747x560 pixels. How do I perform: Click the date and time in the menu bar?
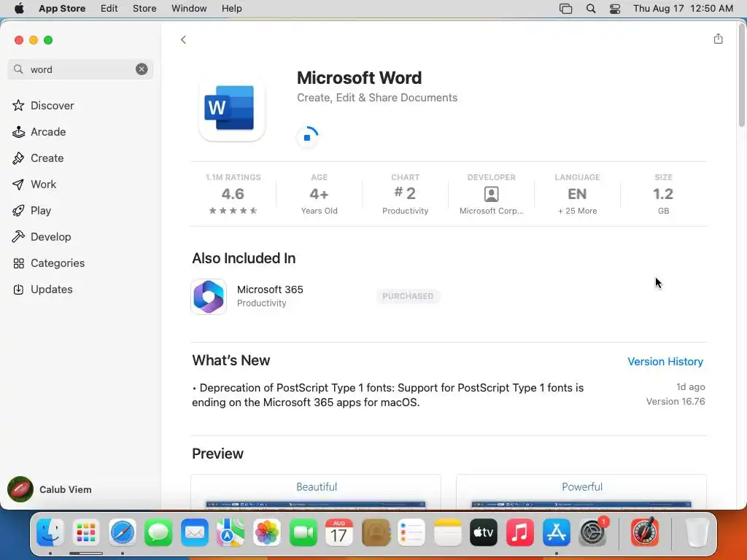683,8
